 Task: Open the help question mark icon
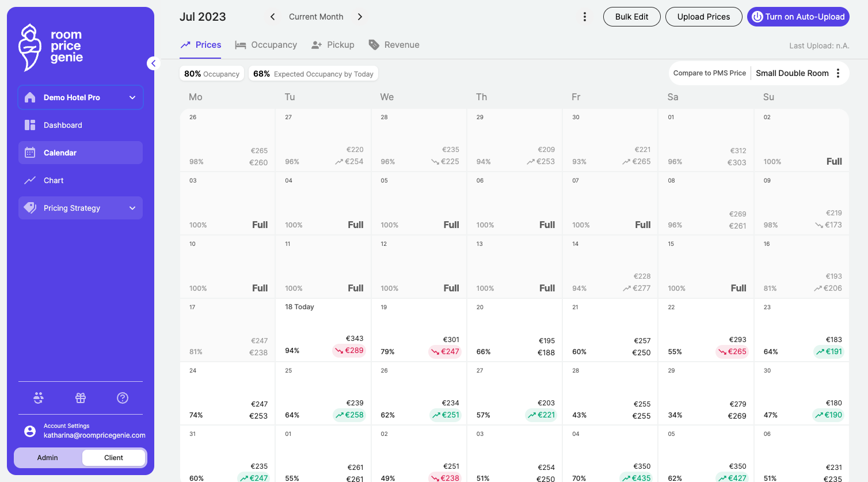pyautogui.click(x=123, y=398)
